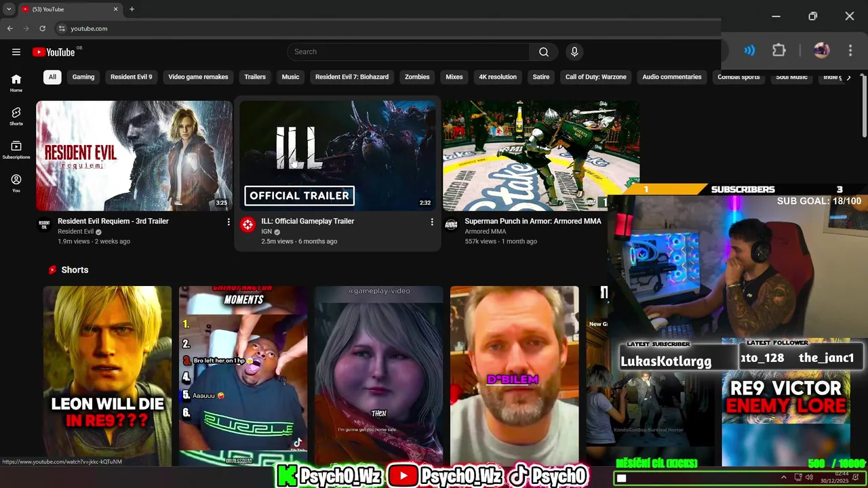Select the Trailers filter chip
Screen dimensions: 868x488
pos(255,77)
